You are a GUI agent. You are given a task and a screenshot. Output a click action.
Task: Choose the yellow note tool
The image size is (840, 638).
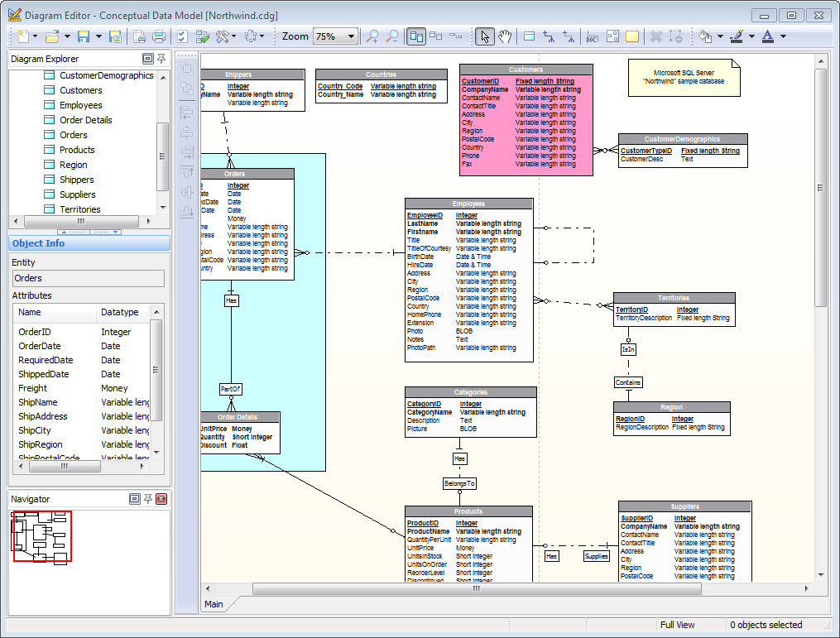[632, 36]
